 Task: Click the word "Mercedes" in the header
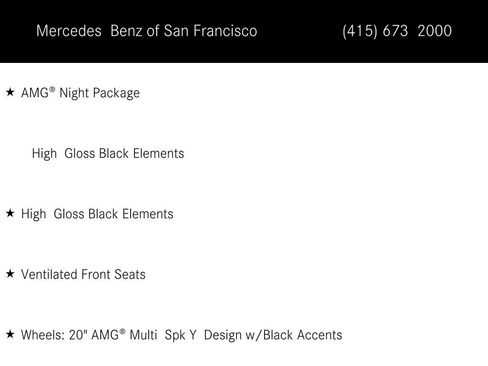[69, 31]
